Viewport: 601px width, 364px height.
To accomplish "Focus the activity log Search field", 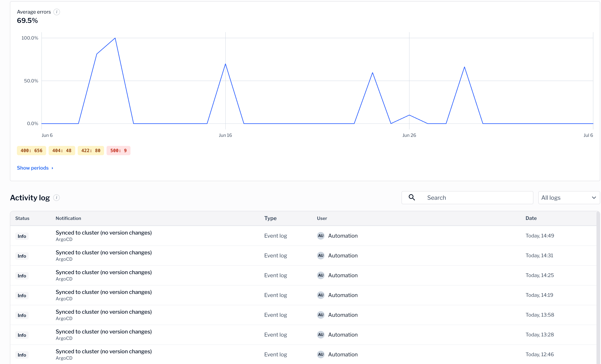I will pos(467,198).
